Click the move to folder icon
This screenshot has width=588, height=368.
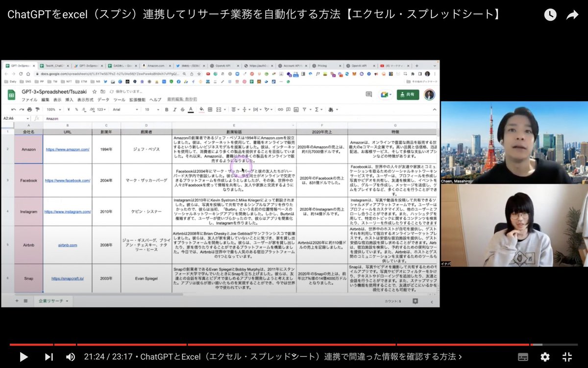pos(103,92)
